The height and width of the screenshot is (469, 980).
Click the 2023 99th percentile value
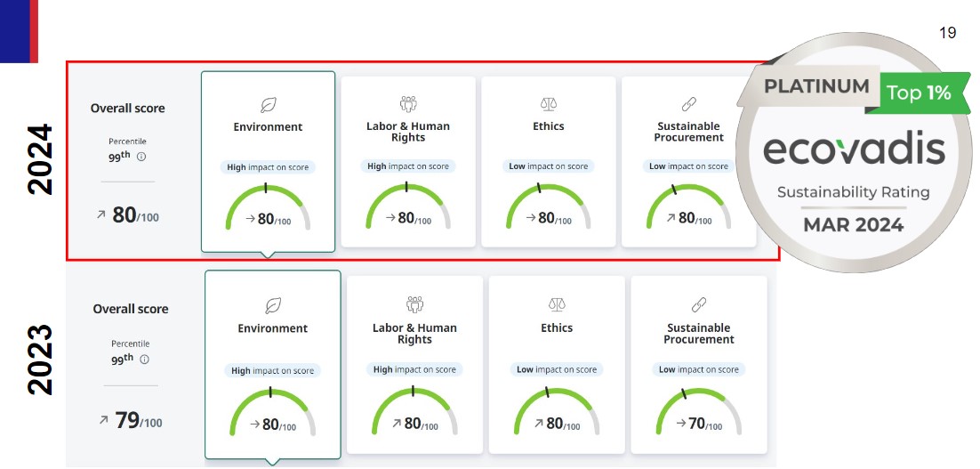click(x=123, y=359)
